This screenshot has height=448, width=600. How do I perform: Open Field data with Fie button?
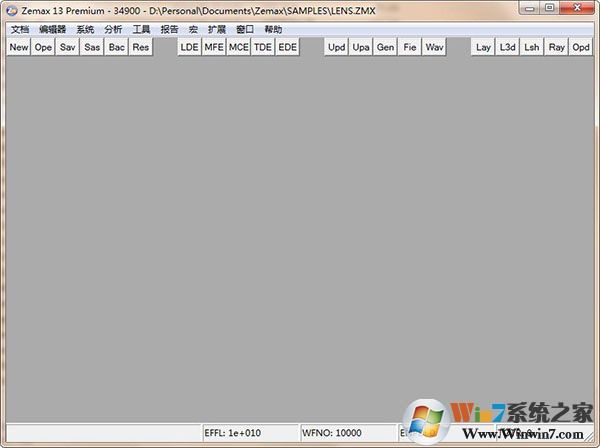tap(410, 47)
